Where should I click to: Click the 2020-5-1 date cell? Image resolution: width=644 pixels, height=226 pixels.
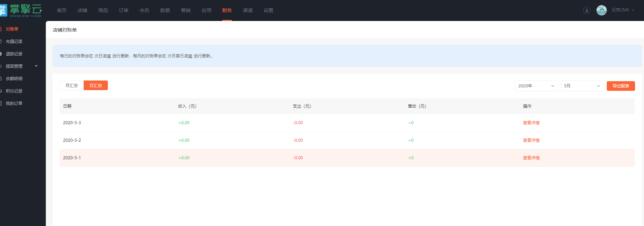coord(72,158)
